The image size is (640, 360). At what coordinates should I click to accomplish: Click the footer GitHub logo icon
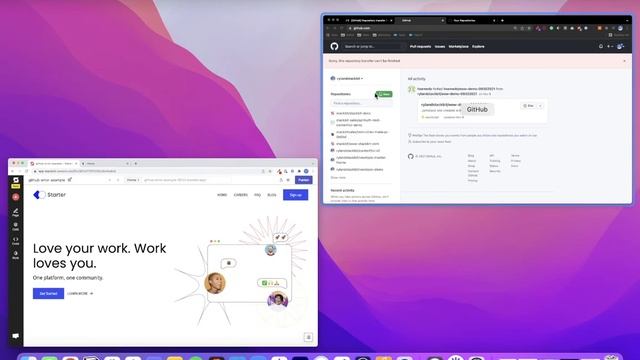(x=411, y=156)
